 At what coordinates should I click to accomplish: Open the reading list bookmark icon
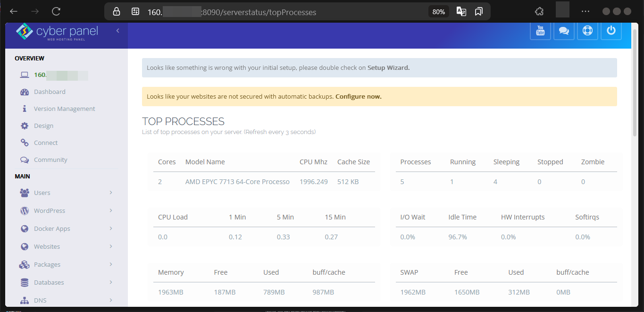479,12
